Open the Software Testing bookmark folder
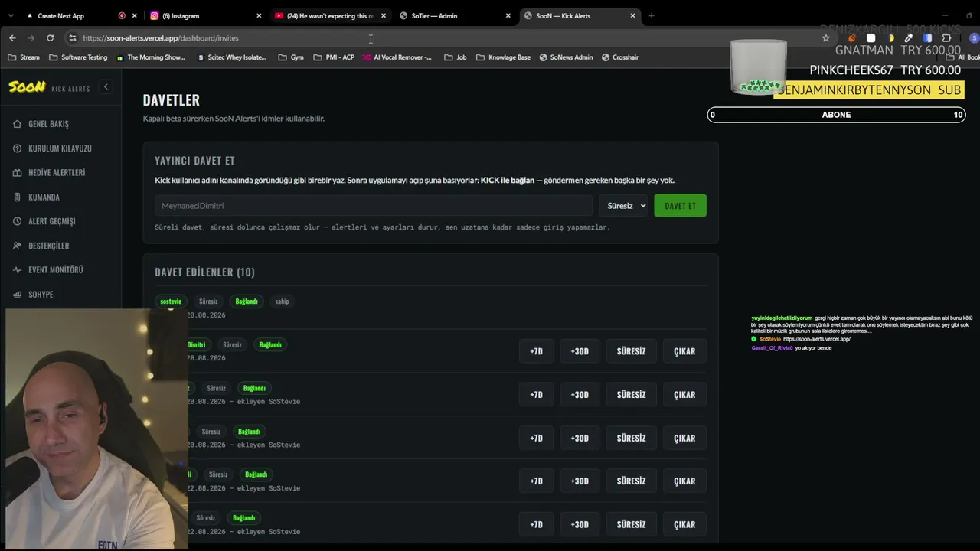This screenshot has width=980, height=551. coord(78,57)
